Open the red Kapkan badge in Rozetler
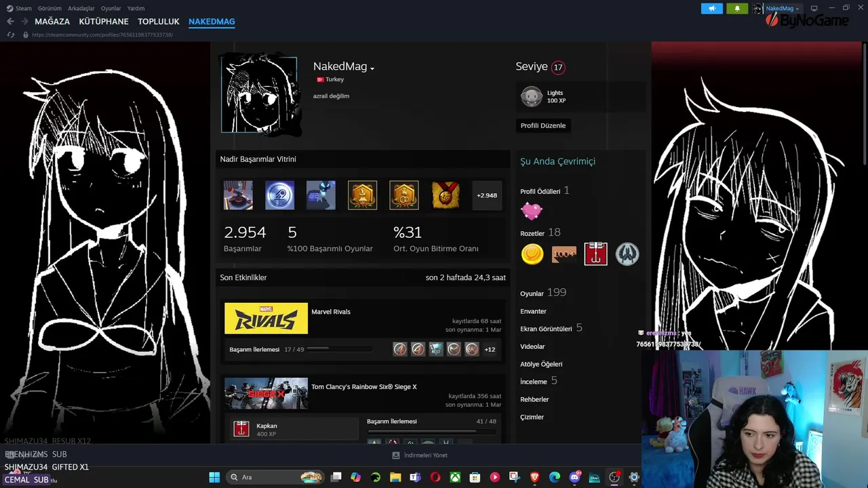This screenshot has height=488, width=868. (595, 254)
